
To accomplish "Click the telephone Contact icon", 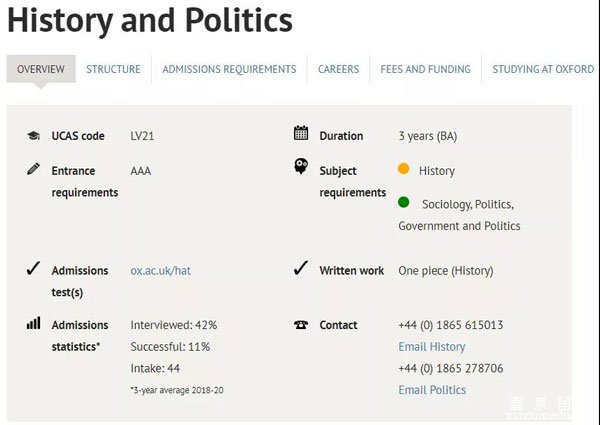I will (x=301, y=325).
